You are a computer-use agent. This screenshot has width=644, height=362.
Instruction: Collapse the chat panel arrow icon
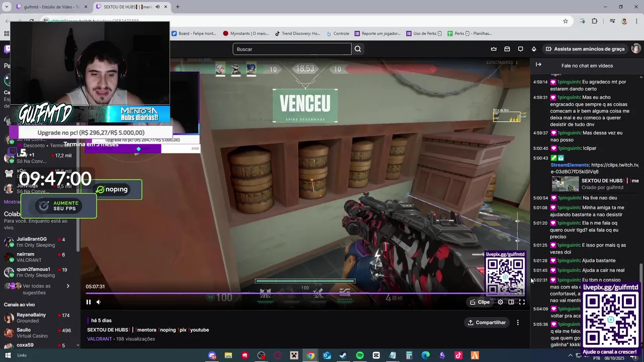538,64
